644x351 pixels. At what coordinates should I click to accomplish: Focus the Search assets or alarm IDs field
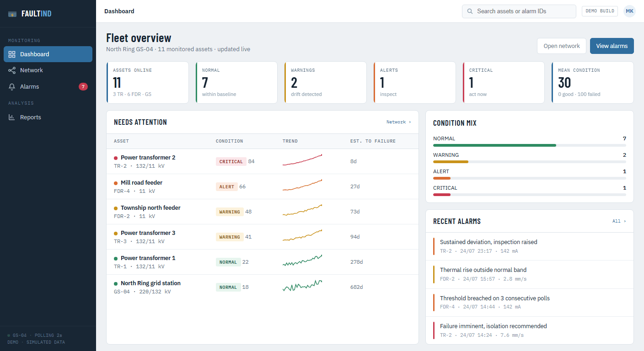519,11
